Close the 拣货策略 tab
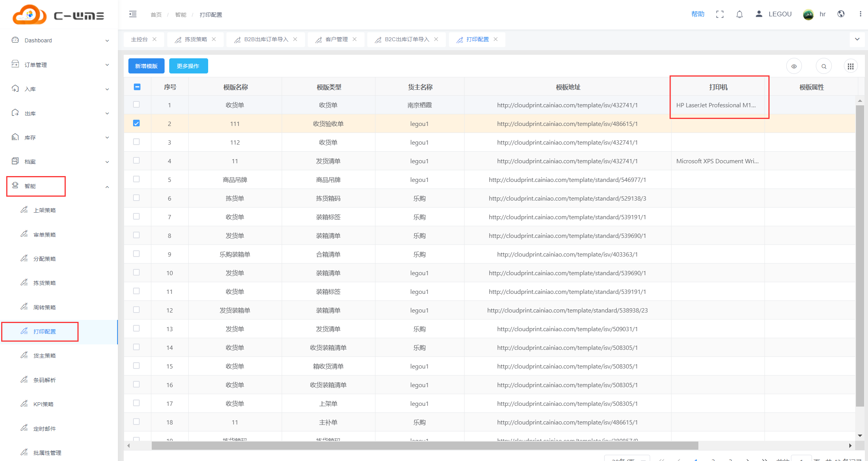 click(x=214, y=39)
